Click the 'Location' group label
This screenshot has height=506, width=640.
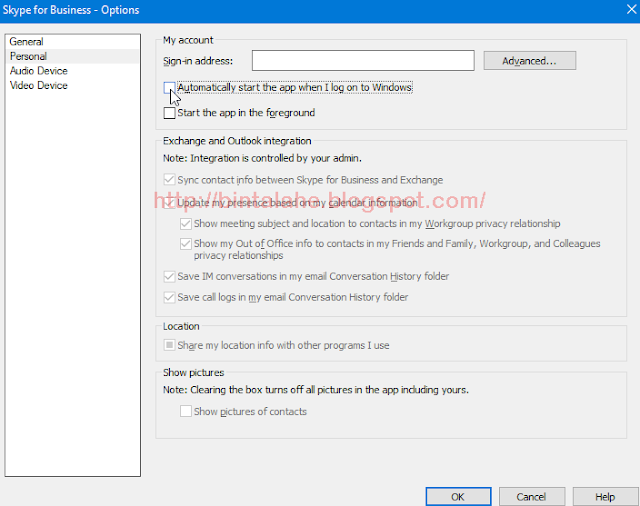181,326
